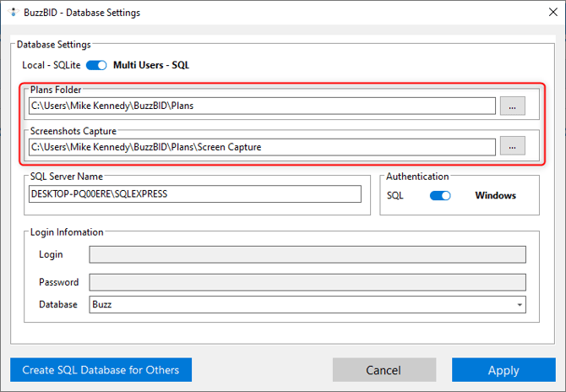Click the Login input field

point(307,254)
